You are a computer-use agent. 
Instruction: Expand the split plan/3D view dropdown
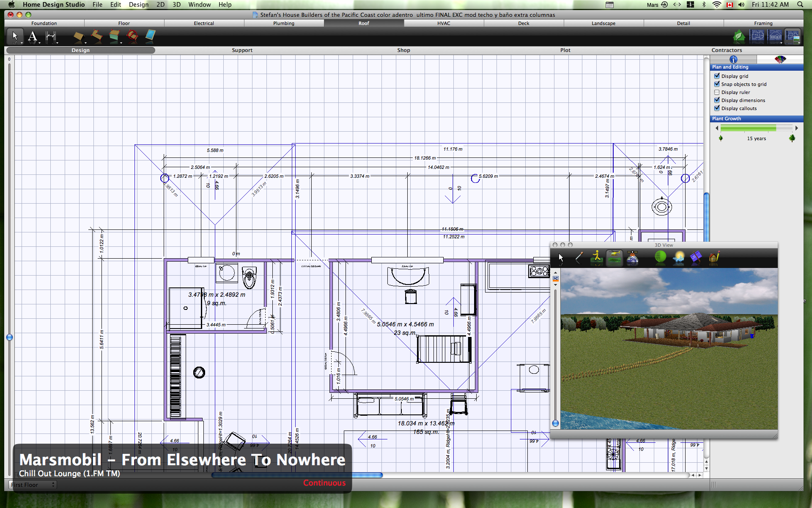798,43
